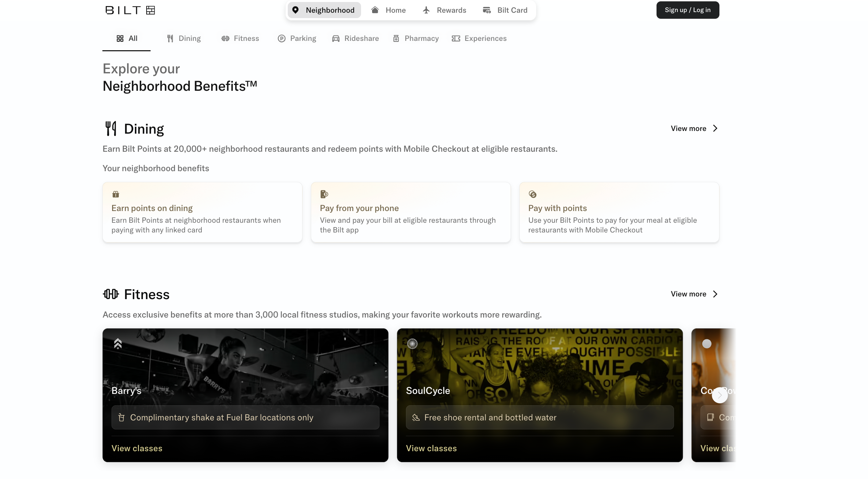Expand Dining via its View more chevron
This screenshot has width=868, height=479.
click(x=715, y=129)
